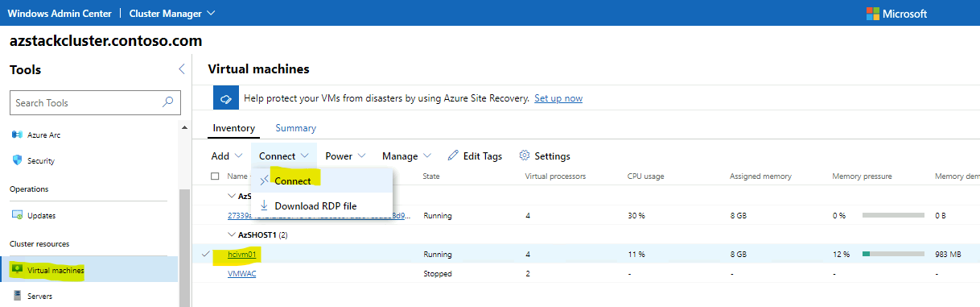Viewport: 980px width, 307px height.
Task: Switch to the Summary tab
Action: tap(296, 128)
